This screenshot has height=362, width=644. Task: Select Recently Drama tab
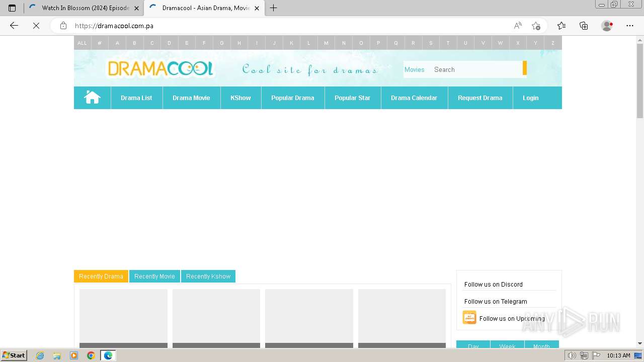pyautogui.click(x=101, y=277)
